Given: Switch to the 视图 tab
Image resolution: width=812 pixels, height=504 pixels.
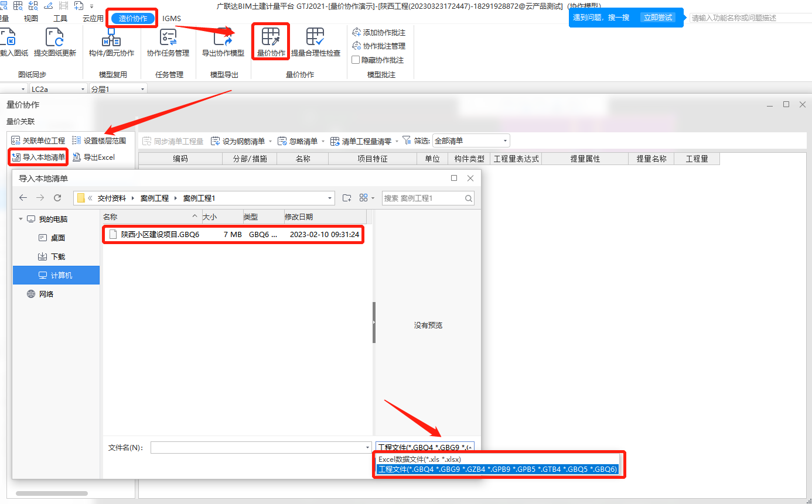Looking at the screenshot, I should pyautogui.click(x=31, y=19).
